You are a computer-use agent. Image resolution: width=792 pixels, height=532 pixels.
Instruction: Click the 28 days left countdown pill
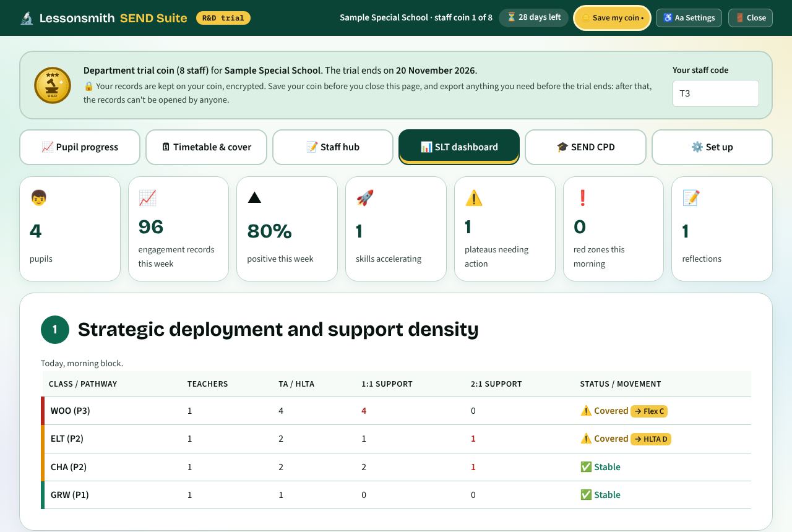533,17
